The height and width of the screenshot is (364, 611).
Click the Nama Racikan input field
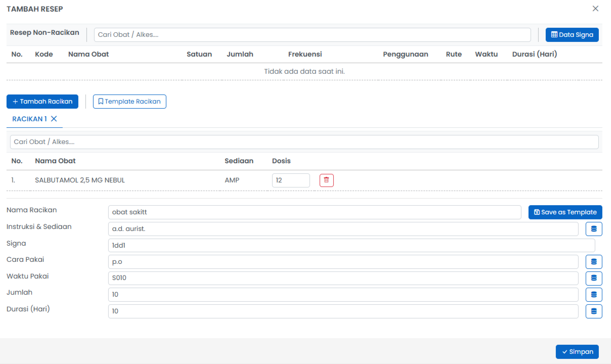[314, 212]
